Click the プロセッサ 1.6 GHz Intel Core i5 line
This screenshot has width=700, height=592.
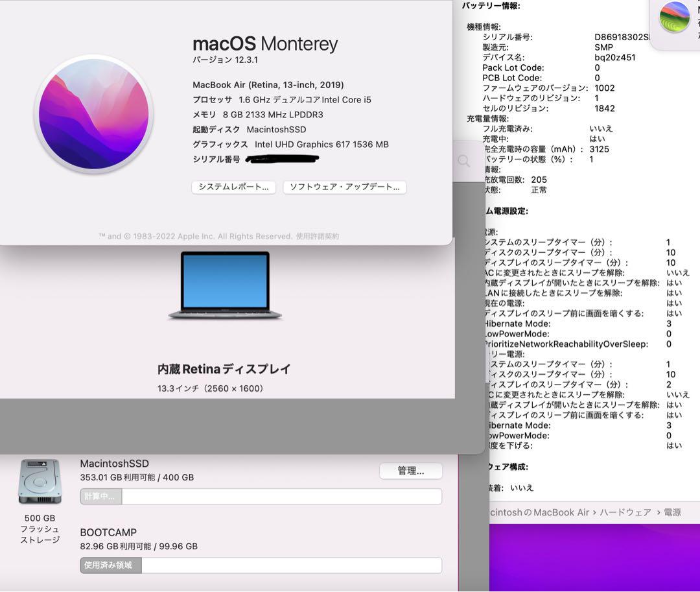point(282,100)
